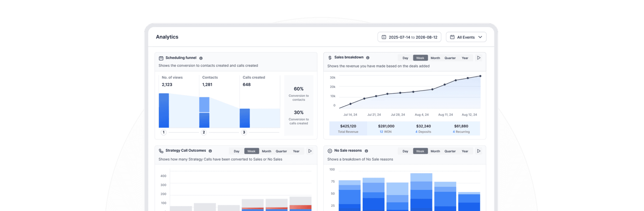Click the play arrow in Strategy Call Outcomes
Image resolution: width=644 pixels, height=211 pixels.
coord(310,151)
